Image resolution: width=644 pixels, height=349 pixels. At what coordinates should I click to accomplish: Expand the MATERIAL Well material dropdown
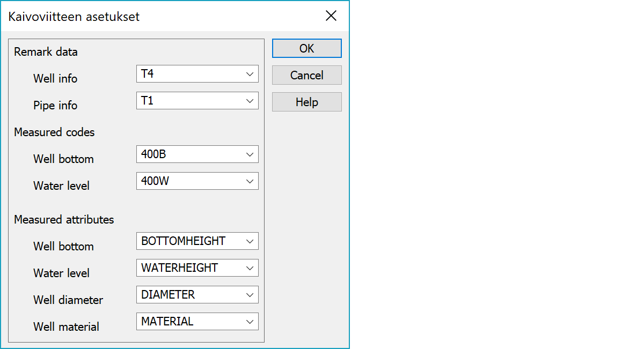[197, 322]
